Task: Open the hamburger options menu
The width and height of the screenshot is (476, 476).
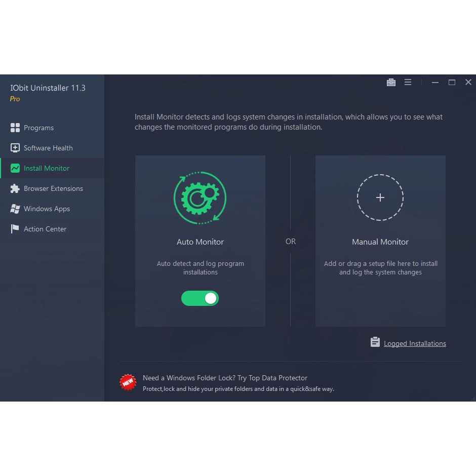Action: click(408, 83)
